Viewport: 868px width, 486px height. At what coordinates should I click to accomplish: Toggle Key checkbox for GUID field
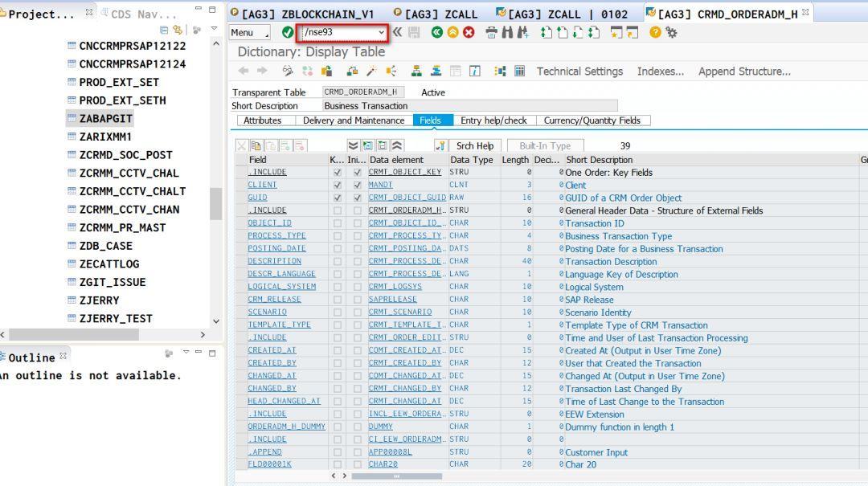[x=337, y=198]
